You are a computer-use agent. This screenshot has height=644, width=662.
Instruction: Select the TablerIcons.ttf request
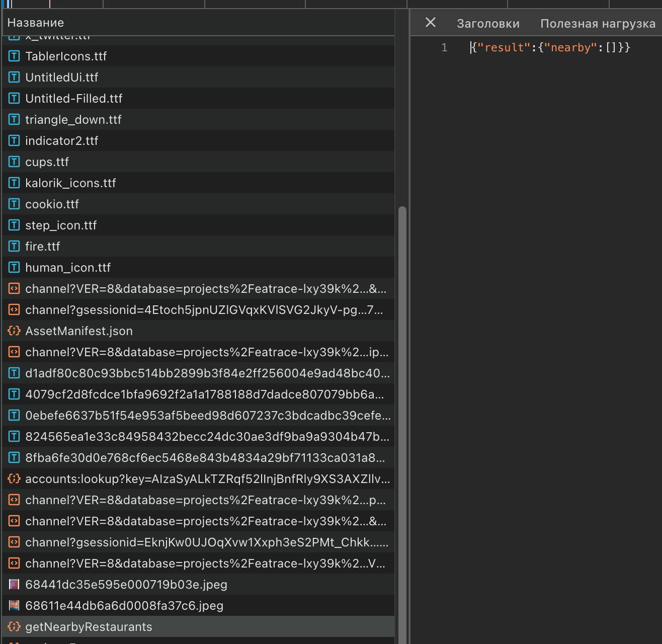pyautogui.click(x=198, y=56)
